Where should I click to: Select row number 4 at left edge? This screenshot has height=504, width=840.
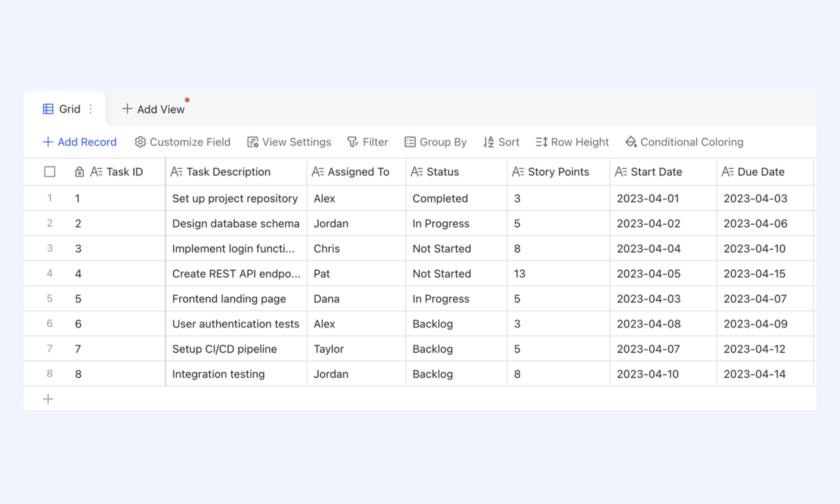(x=50, y=273)
